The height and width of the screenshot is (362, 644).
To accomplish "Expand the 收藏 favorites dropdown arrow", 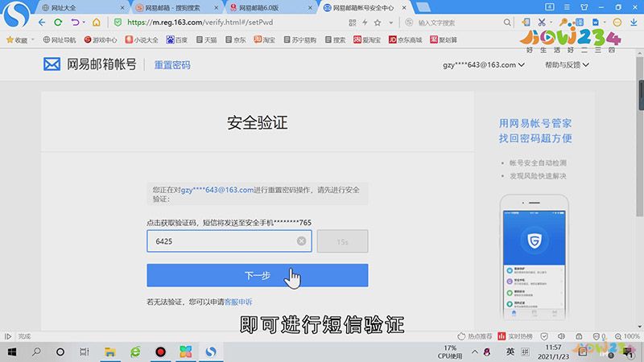I will click(x=33, y=39).
